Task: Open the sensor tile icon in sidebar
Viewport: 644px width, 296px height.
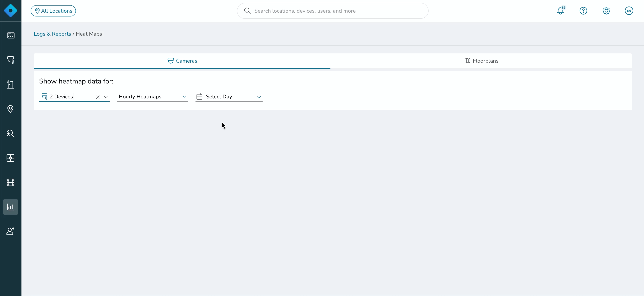Action: coord(11,158)
